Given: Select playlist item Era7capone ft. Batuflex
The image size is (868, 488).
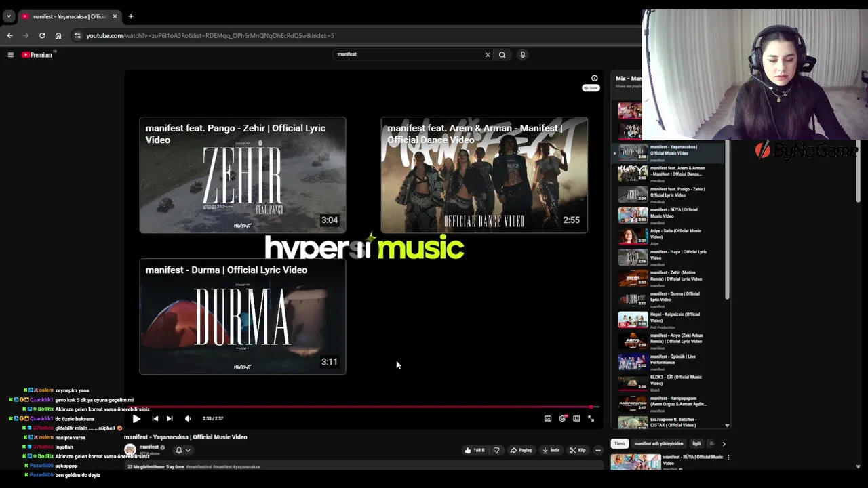Looking at the screenshot, I should (668, 422).
